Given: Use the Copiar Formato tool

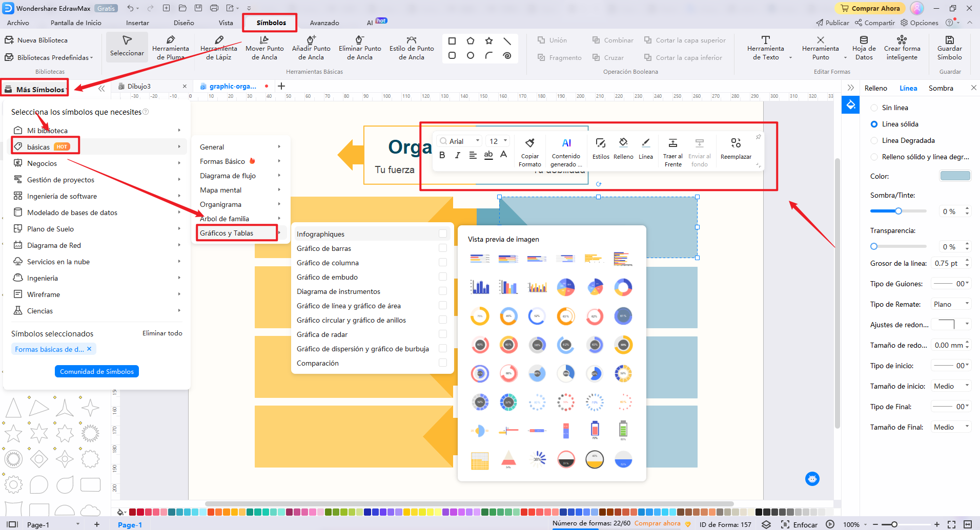Looking at the screenshot, I should click(x=529, y=150).
